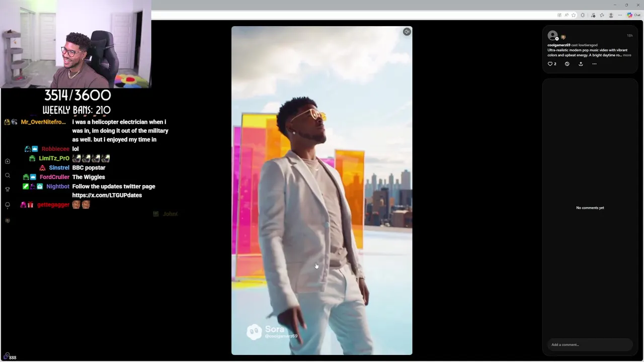644x362 pixels.
Task: Click the 'The Wiggles' chat message
Action: [x=89, y=177]
